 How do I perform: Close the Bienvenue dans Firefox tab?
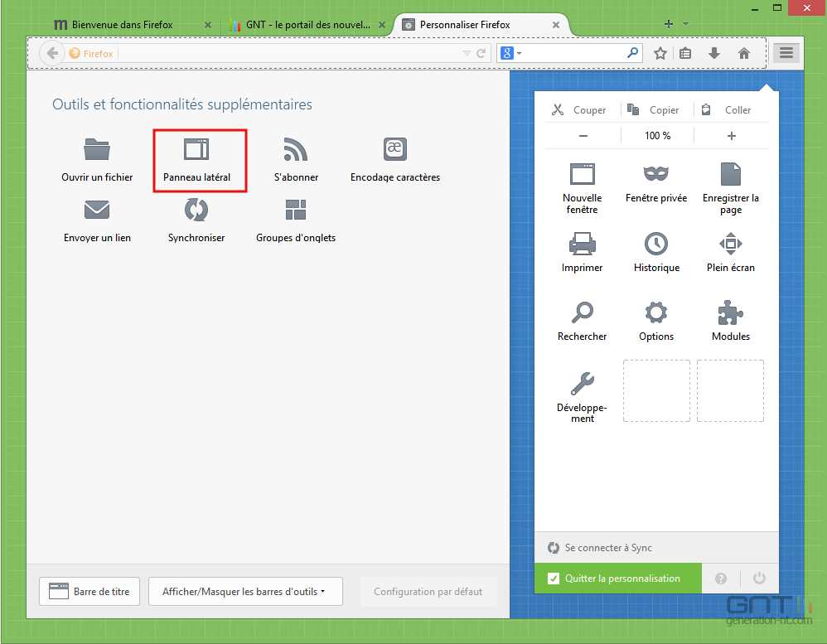208,25
